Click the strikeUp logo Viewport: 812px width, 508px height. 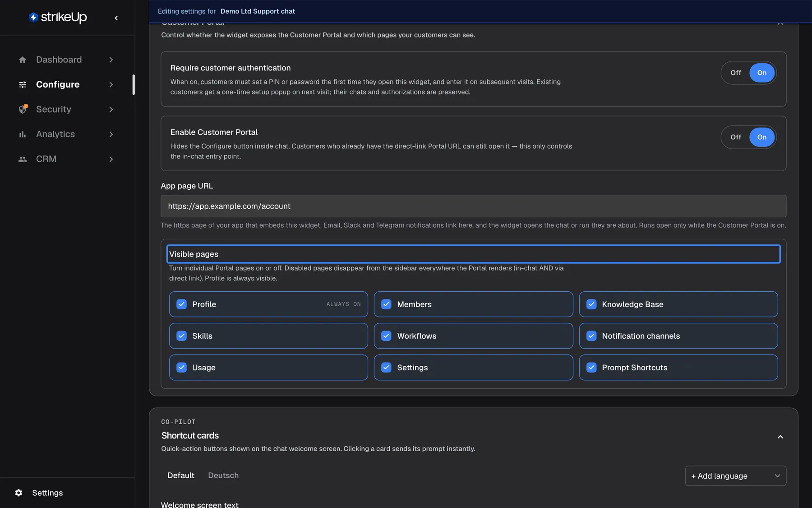pos(58,17)
